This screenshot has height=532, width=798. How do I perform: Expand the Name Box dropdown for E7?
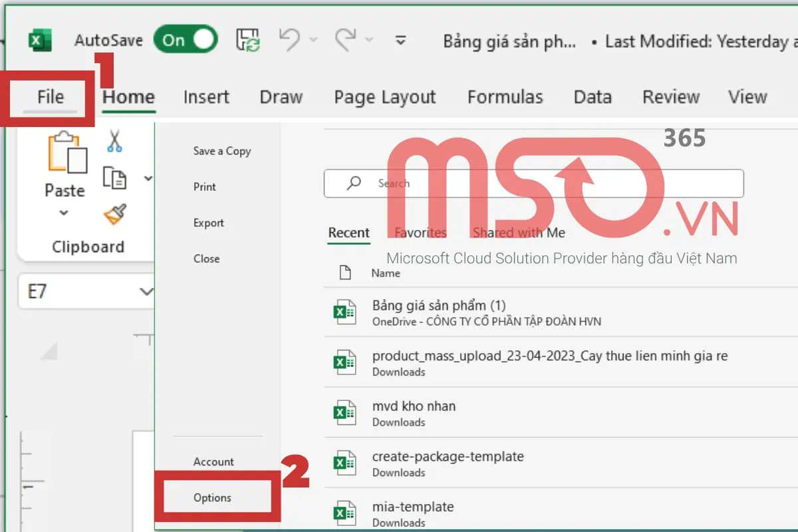click(x=146, y=291)
